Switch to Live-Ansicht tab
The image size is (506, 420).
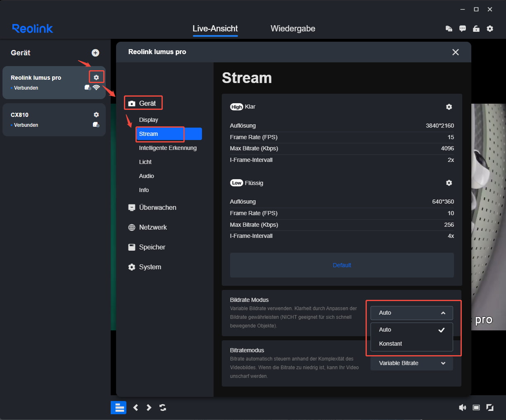tap(215, 28)
